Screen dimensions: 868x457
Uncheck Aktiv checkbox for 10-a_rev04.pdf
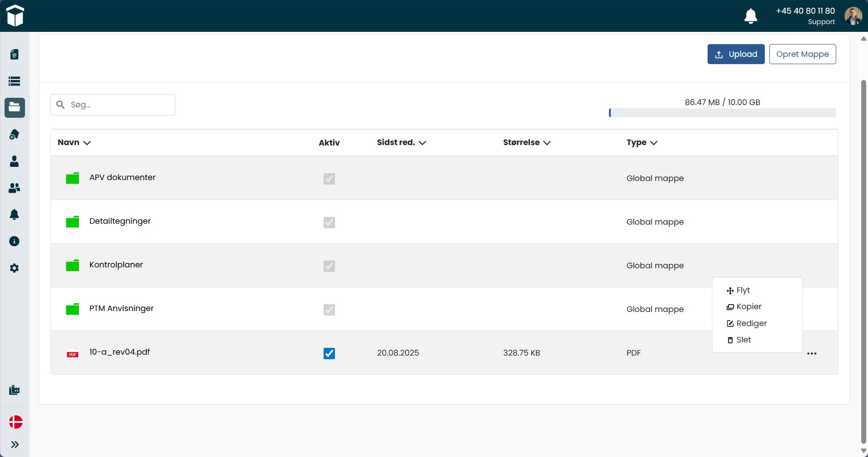[329, 353]
